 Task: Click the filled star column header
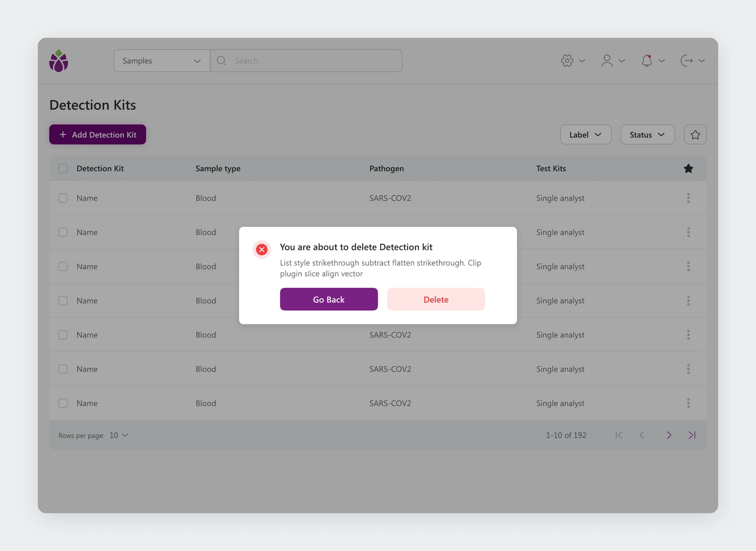[688, 168]
